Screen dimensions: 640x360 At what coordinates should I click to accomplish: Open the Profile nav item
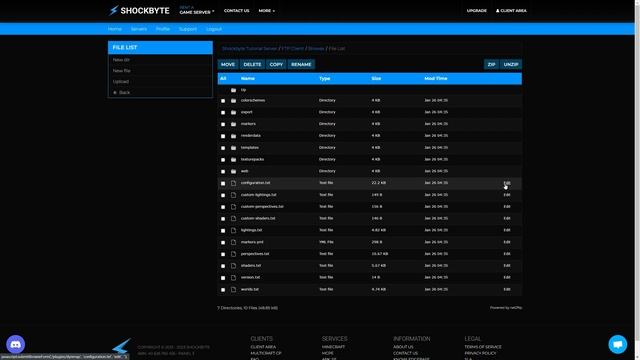[163, 29]
